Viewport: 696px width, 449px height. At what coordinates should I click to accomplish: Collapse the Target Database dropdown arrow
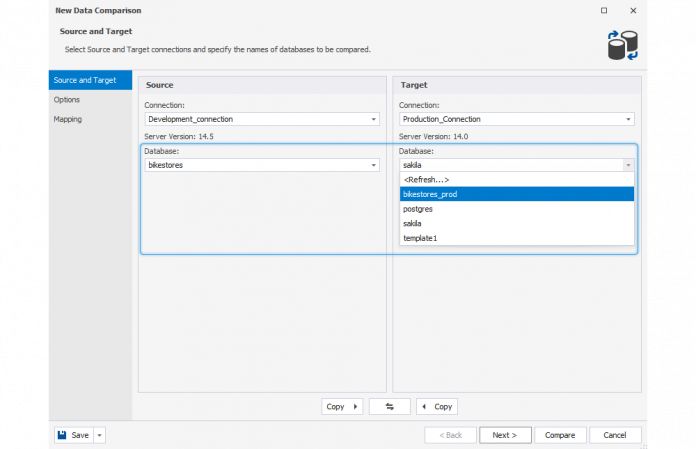tap(628, 165)
